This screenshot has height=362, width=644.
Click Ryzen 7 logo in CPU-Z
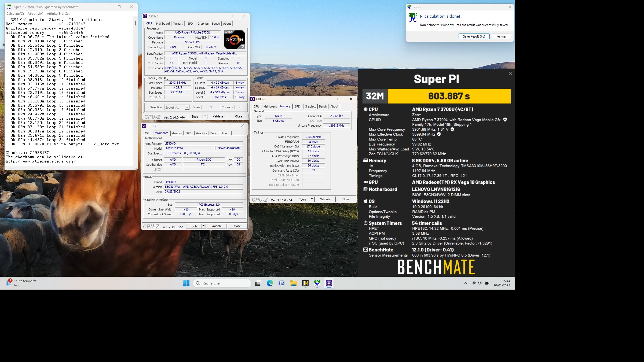235,39
